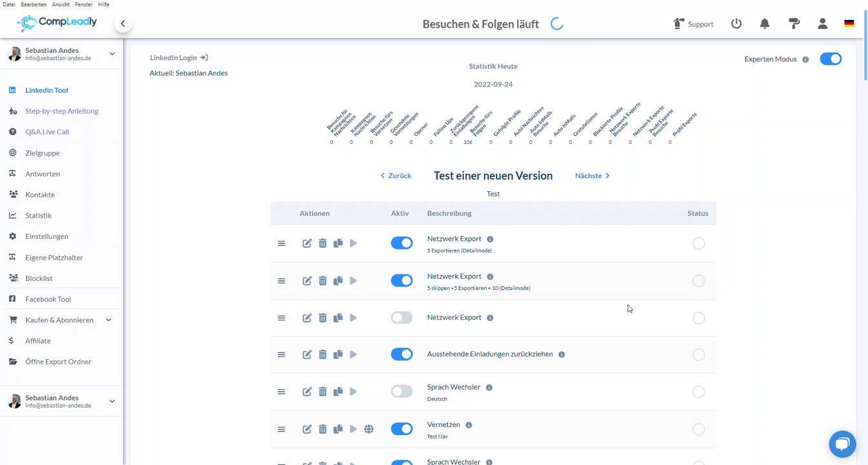The image size is (868, 465).
Task: Click the power icon in the header
Action: point(736,24)
